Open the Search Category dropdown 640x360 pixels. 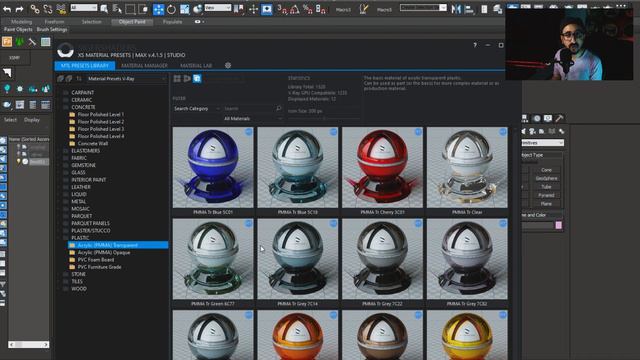point(197,109)
